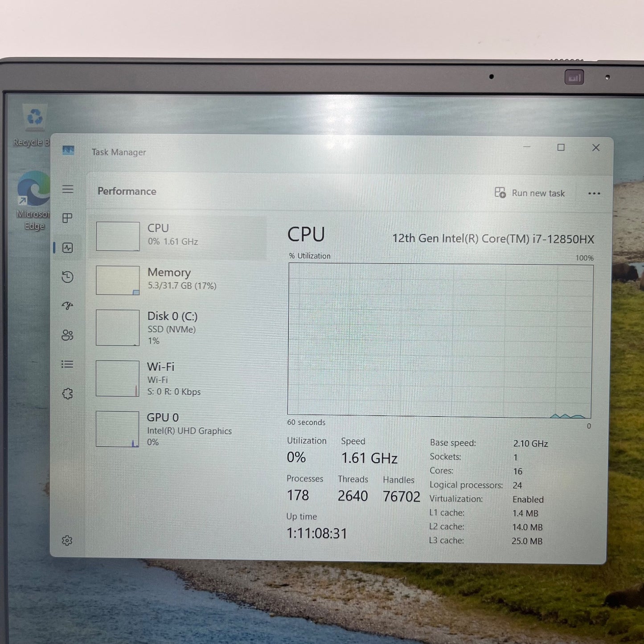
Task: Open the Services puzzle icon page
Action: pyautogui.click(x=68, y=394)
